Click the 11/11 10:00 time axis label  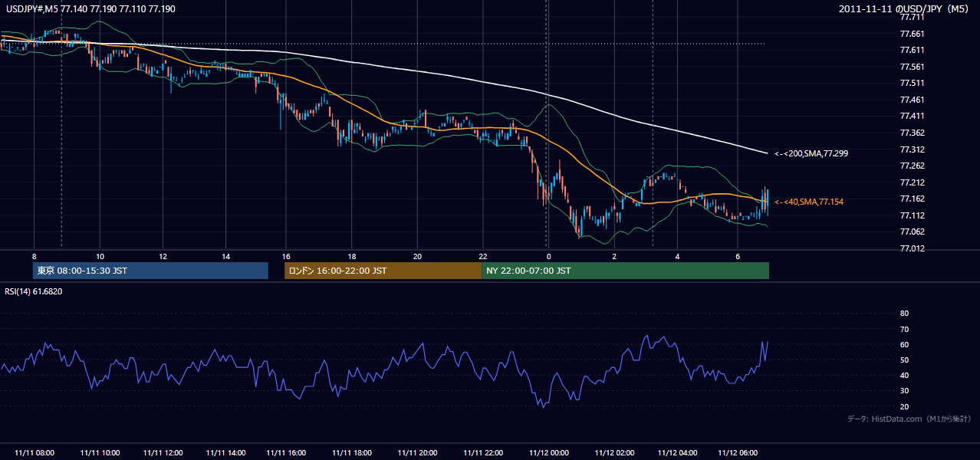tap(100, 453)
